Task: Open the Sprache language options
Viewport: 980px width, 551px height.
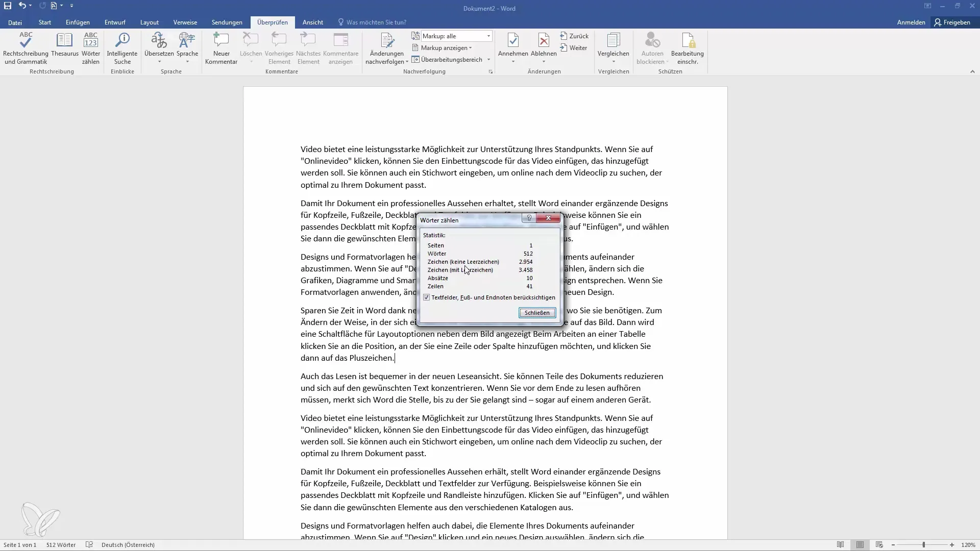Action: coord(187,48)
